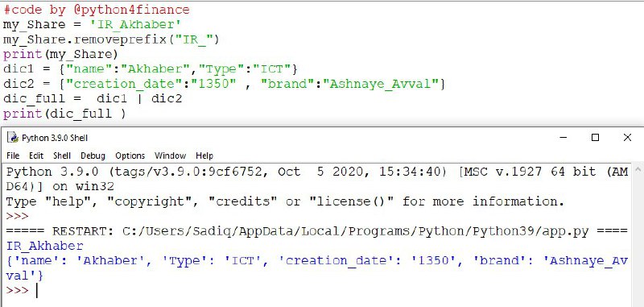The width and height of the screenshot is (644, 307).
Task: Click the #code by @python4finance comment
Action: pyautogui.click(x=97, y=10)
